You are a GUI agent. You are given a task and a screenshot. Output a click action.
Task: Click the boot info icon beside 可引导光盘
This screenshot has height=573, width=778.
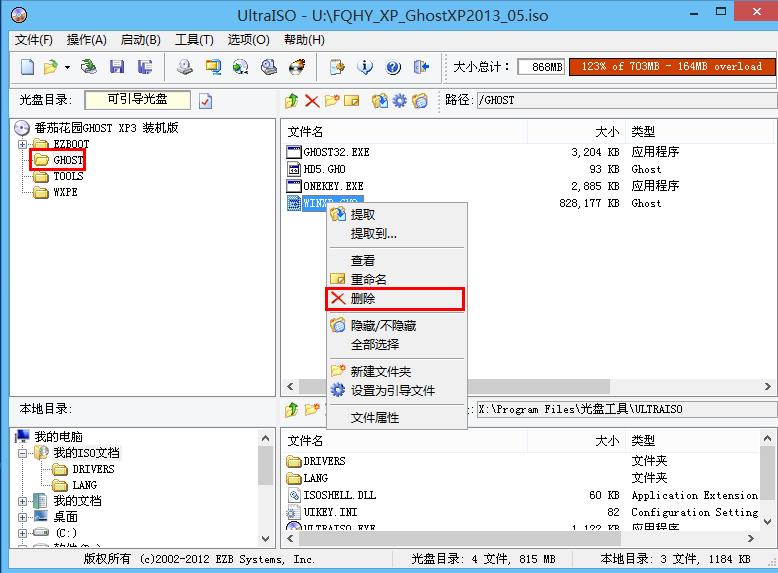point(206,100)
